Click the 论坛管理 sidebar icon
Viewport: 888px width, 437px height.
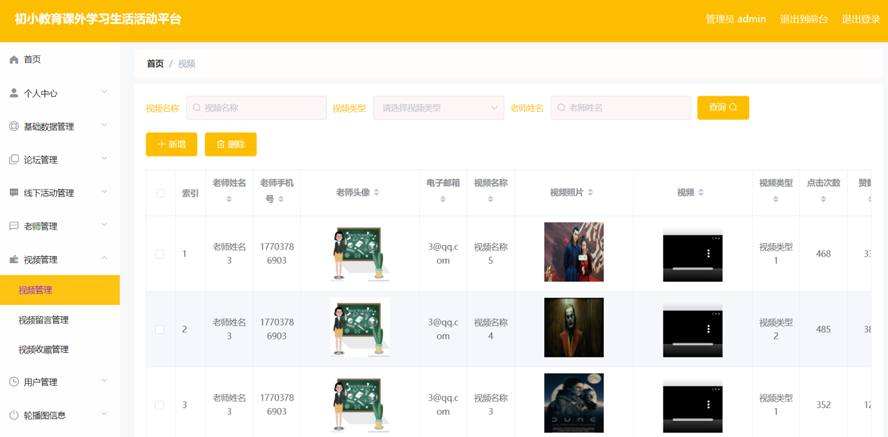tap(14, 160)
